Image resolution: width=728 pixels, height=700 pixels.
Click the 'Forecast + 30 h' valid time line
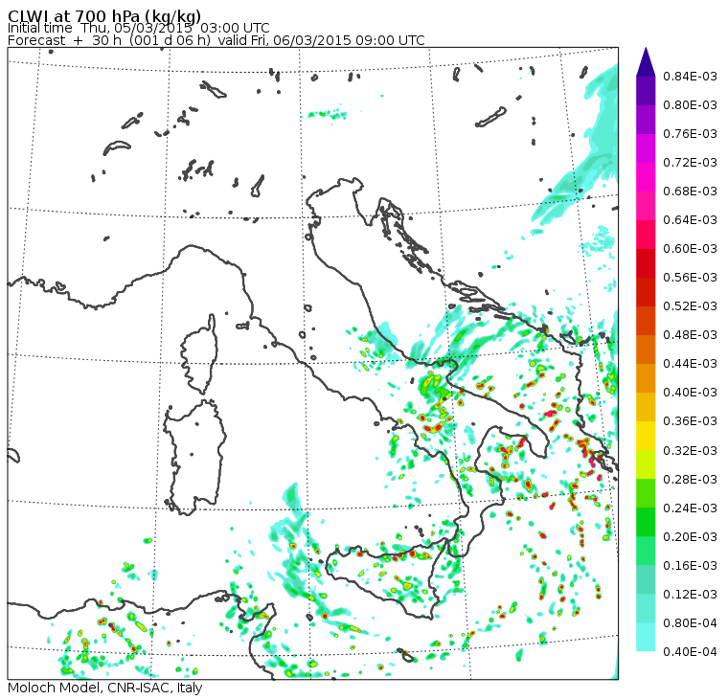pos(216,40)
